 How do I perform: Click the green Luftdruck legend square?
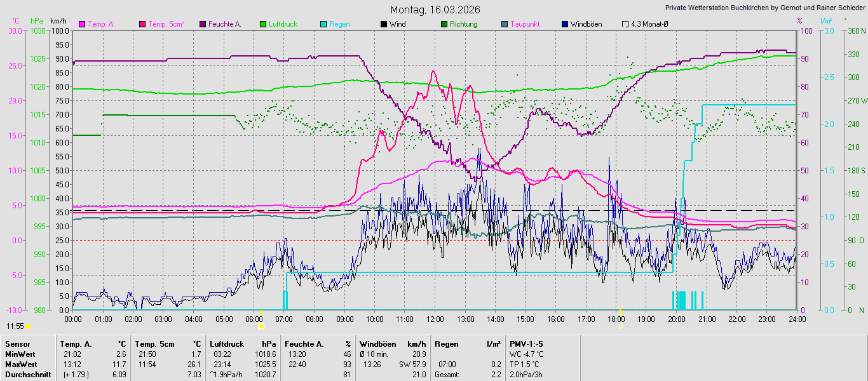pos(263,24)
